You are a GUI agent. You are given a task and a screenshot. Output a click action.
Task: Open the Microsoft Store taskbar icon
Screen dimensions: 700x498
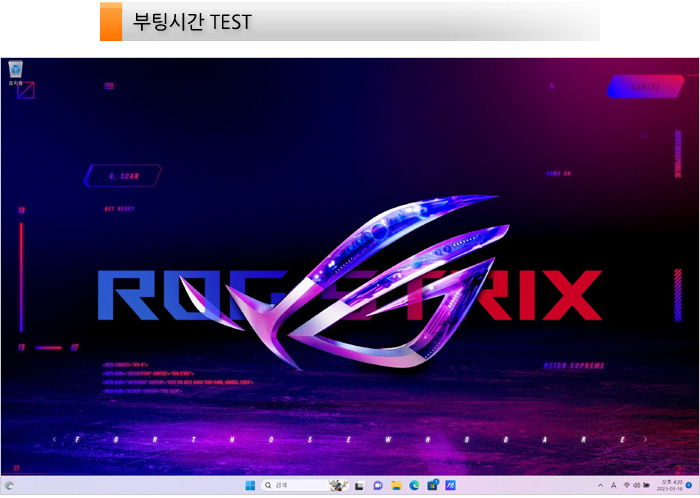pyautogui.click(x=432, y=485)
